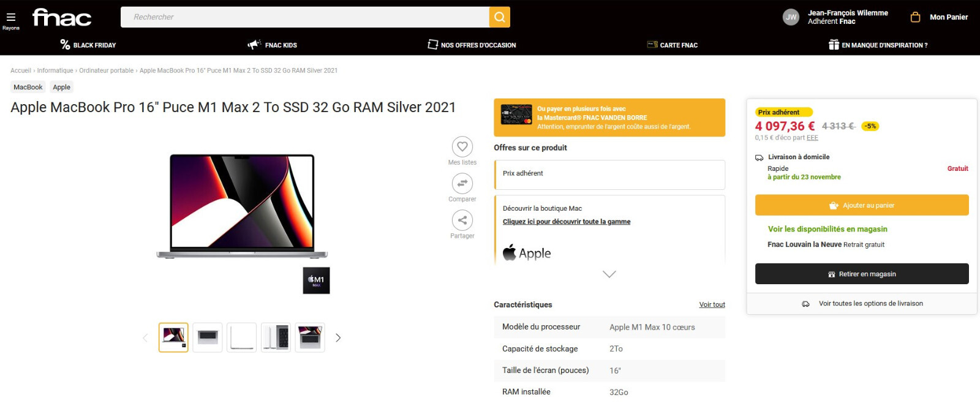Click the Fnac Louvain la Neuve store text

(805, 244)
